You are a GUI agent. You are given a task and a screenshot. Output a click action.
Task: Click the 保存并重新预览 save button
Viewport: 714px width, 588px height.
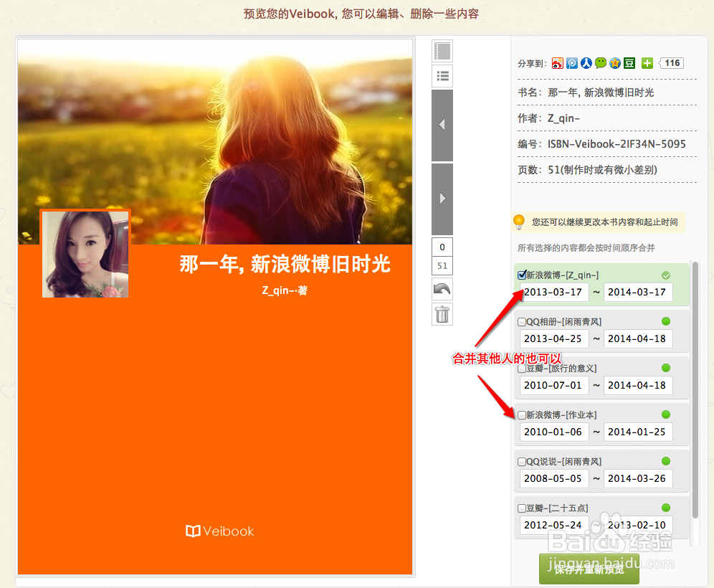(x=589, y=569)
